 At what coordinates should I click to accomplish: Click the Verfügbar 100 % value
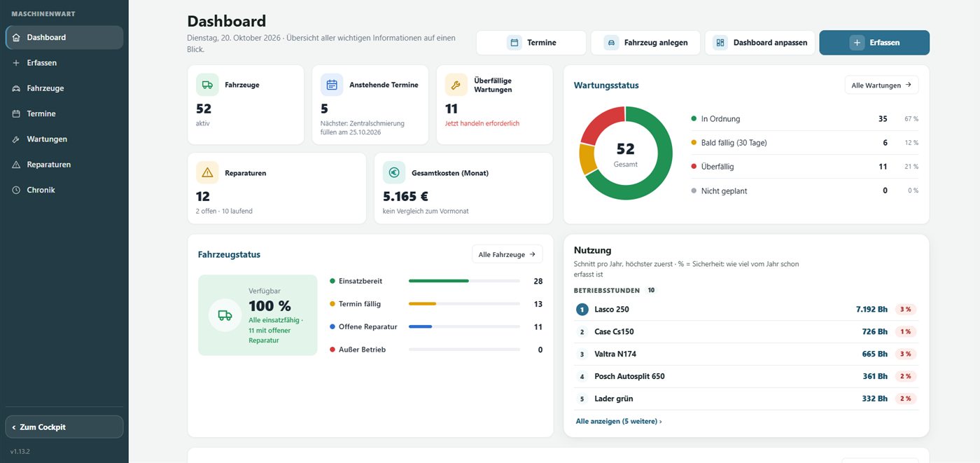(269, 306)
